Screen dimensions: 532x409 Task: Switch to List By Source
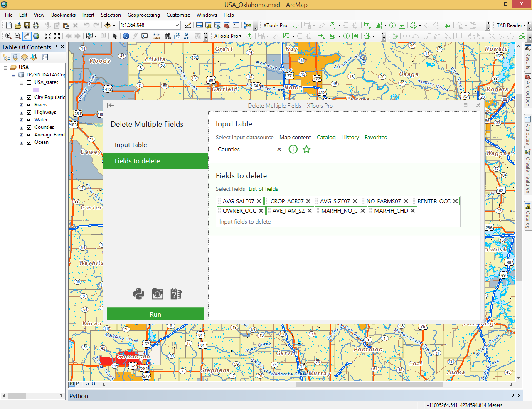click(15, 57)
